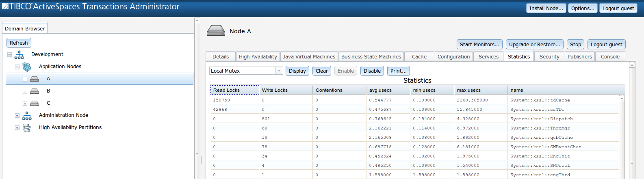Open the Services tab
This screenshot has height=179, width=644.
click(x=488, y=56)
